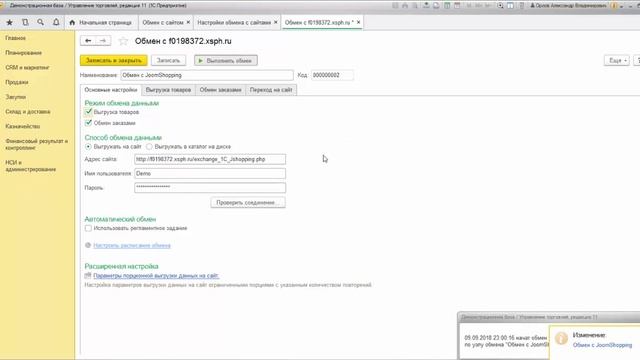Go forward with the right arrow button
640x360 pixels.
pos(103,40)
